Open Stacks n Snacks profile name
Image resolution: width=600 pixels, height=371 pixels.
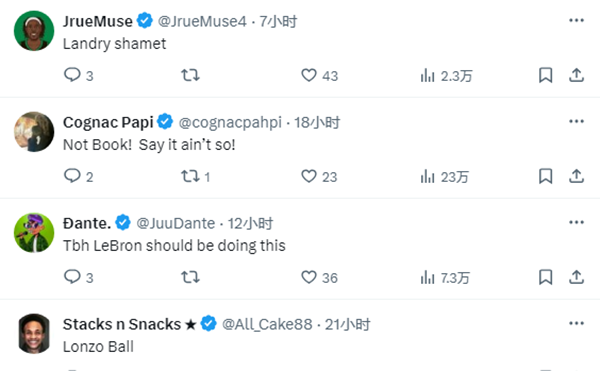coord(122,324)
